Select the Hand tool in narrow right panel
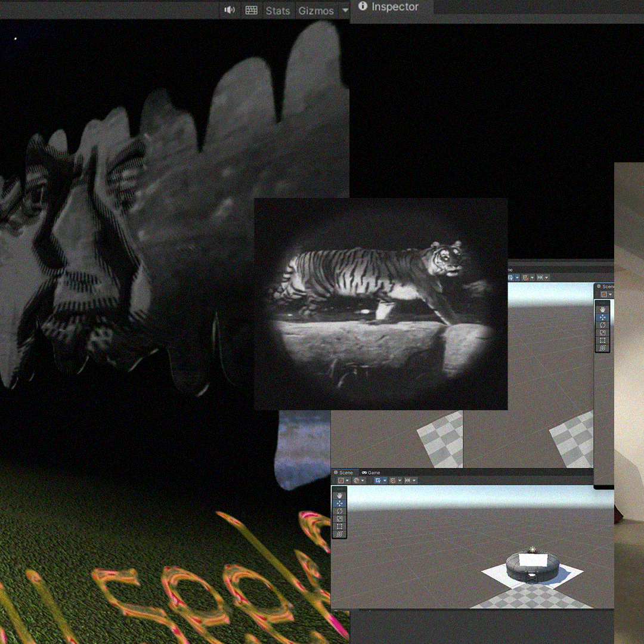 pos(602,309)
